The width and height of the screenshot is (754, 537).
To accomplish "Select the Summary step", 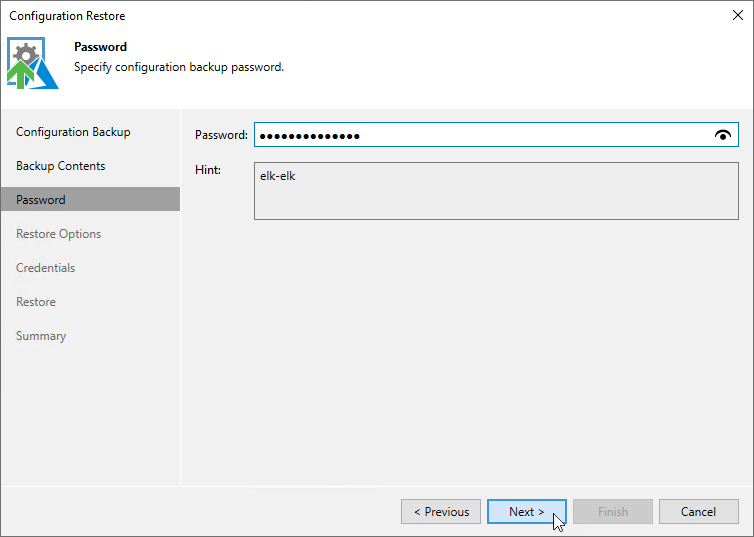I will [41, 336].
